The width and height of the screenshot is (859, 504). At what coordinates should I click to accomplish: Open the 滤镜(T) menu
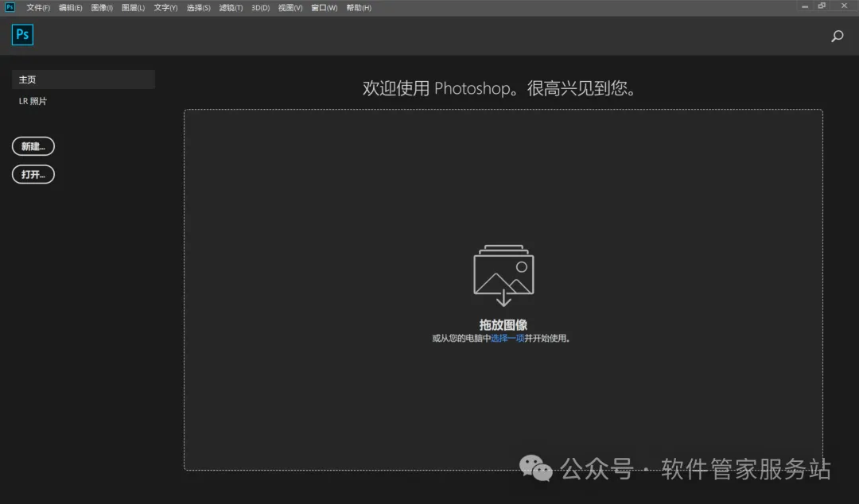coord(231,8)
